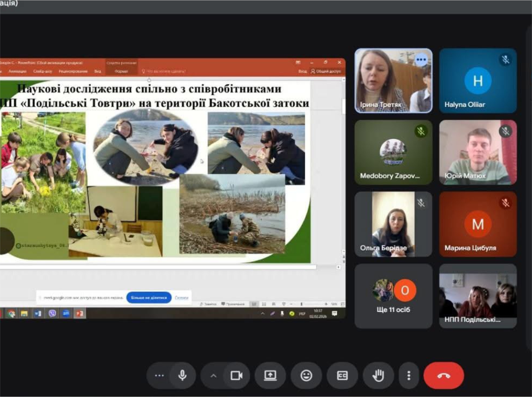
Task: Mute the microphone in the call bar
Action: click(182, 375)
